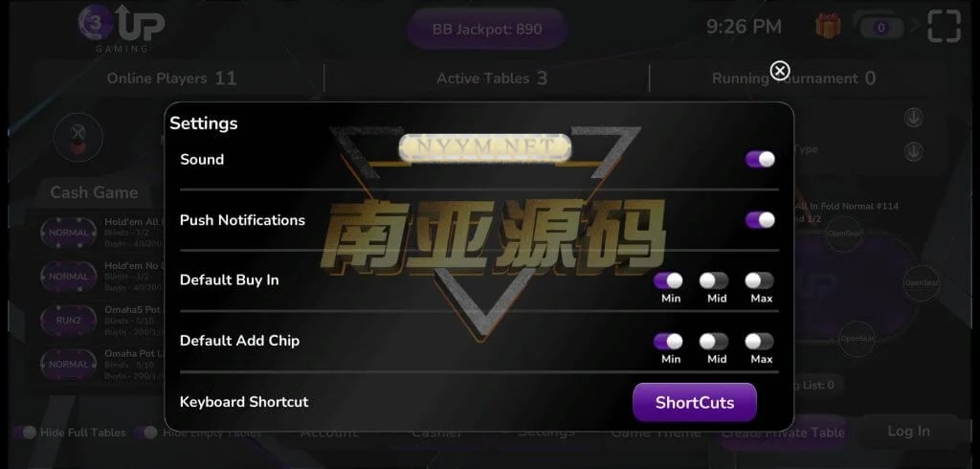Close the Settings dialog with X icon
The image size is (980, 469).
[x=779, y=71]
